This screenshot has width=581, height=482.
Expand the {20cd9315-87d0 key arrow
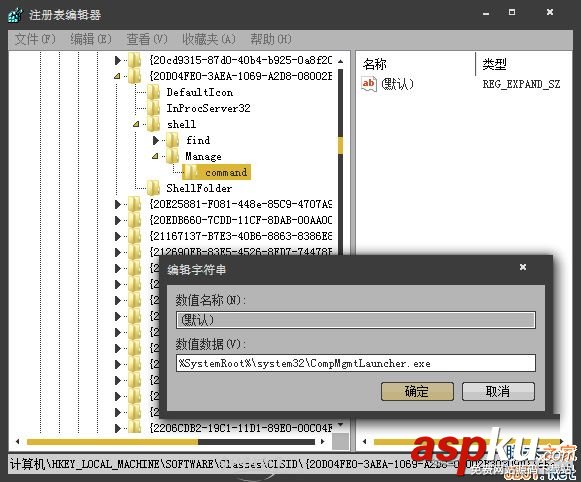click(x=118, y=60)
